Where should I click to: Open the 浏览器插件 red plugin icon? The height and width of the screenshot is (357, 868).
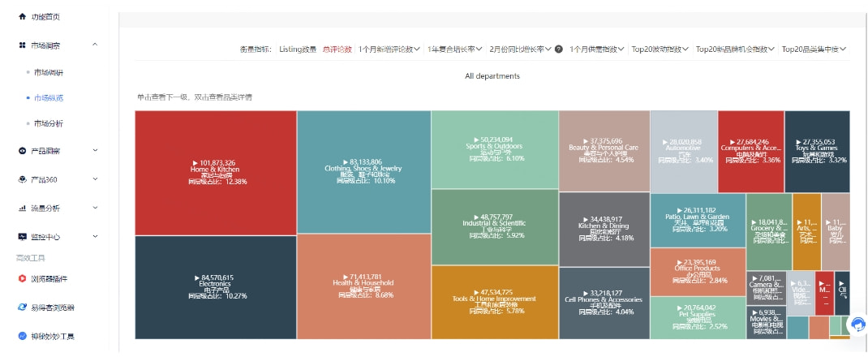(x=22, y=279)
